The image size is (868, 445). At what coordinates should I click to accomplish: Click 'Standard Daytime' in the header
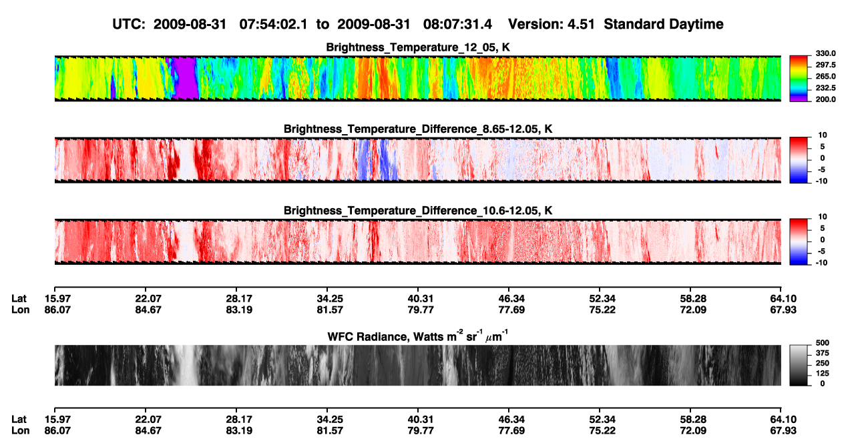click(663, 24)
